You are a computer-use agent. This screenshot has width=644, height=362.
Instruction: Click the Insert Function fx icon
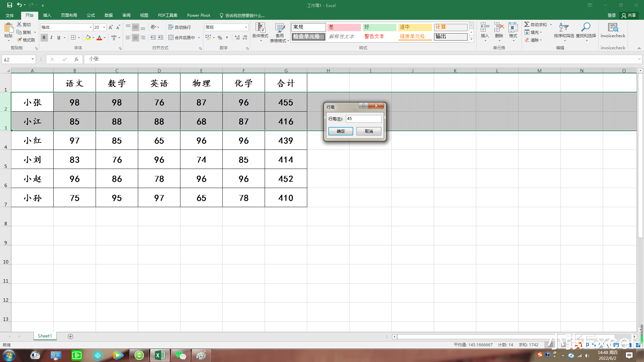[x=76, y=59]
